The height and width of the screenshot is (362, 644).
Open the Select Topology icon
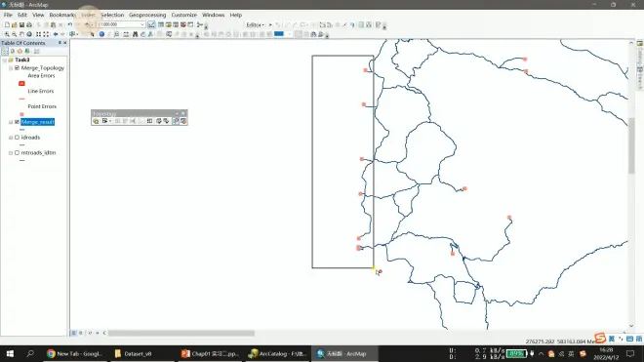[96, 121]
